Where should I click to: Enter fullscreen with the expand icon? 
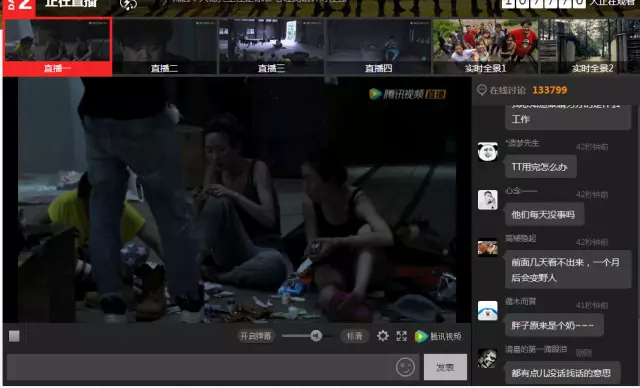click(x=402, y=336)
